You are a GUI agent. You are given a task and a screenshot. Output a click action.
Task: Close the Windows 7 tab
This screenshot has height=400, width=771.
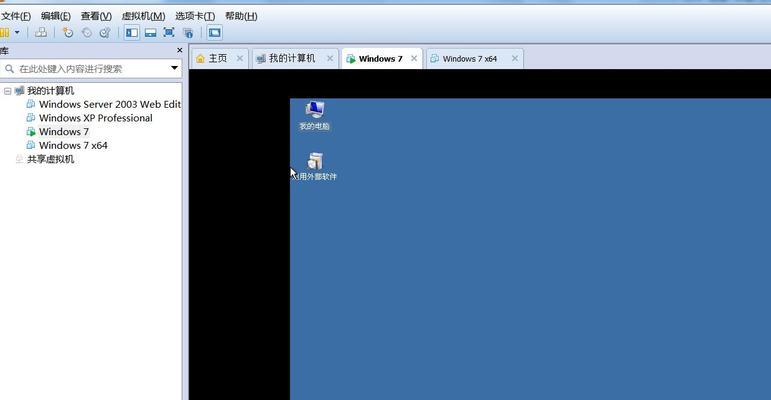(x=414, y=59)
